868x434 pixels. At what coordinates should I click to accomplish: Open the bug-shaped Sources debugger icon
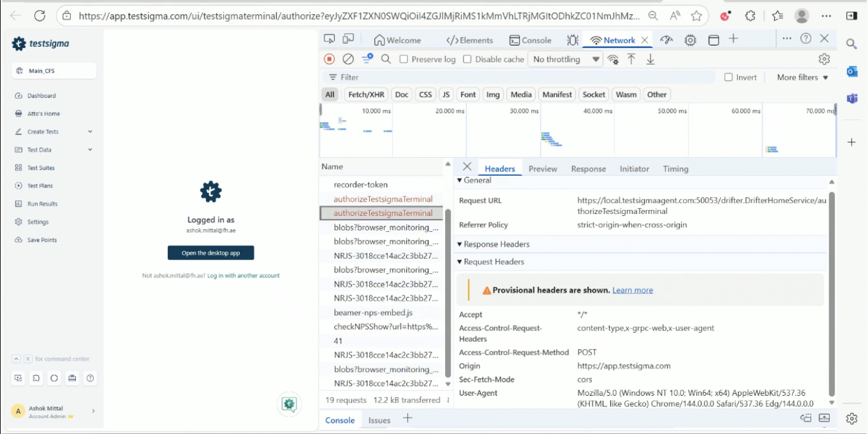click(x=573, y=40)
